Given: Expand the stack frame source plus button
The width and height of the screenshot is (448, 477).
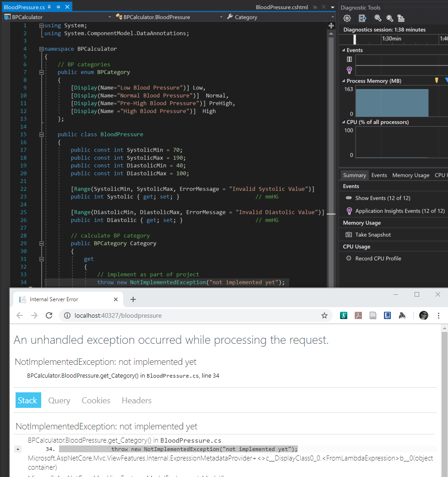Looking at the screenshot, I should 18,449.
